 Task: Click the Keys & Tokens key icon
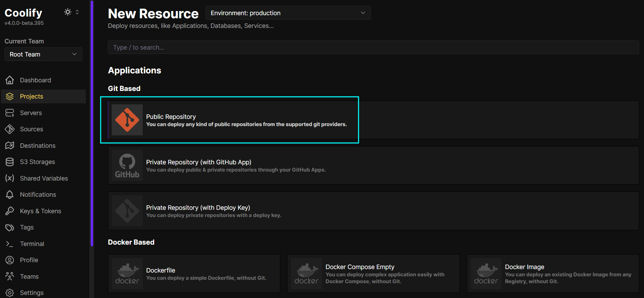(10, 211)
